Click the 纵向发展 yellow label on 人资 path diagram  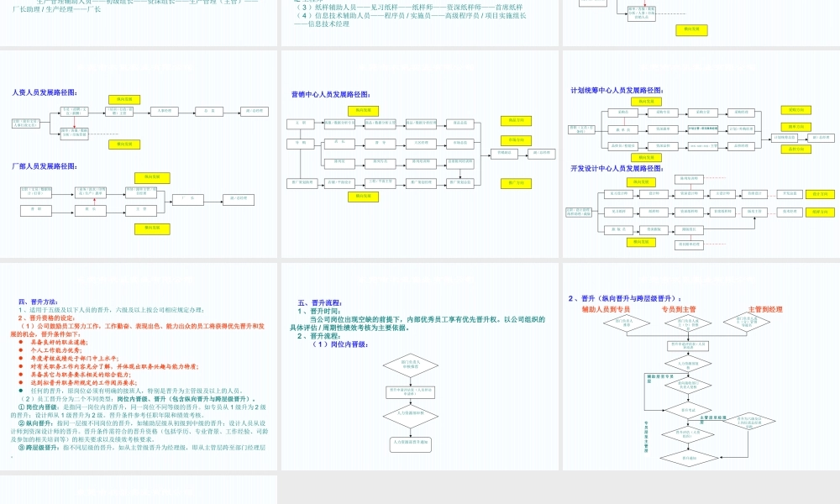[x=124, y=99]
